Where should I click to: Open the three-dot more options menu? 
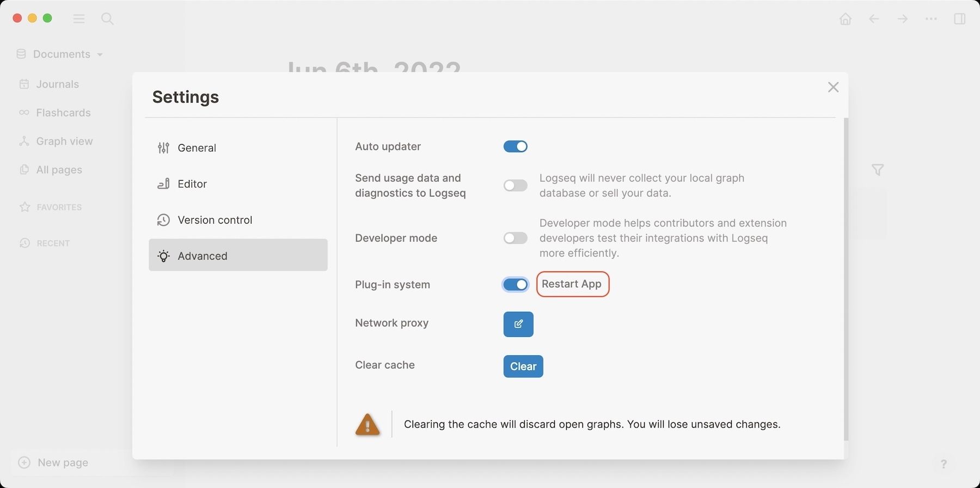[931, 19]
